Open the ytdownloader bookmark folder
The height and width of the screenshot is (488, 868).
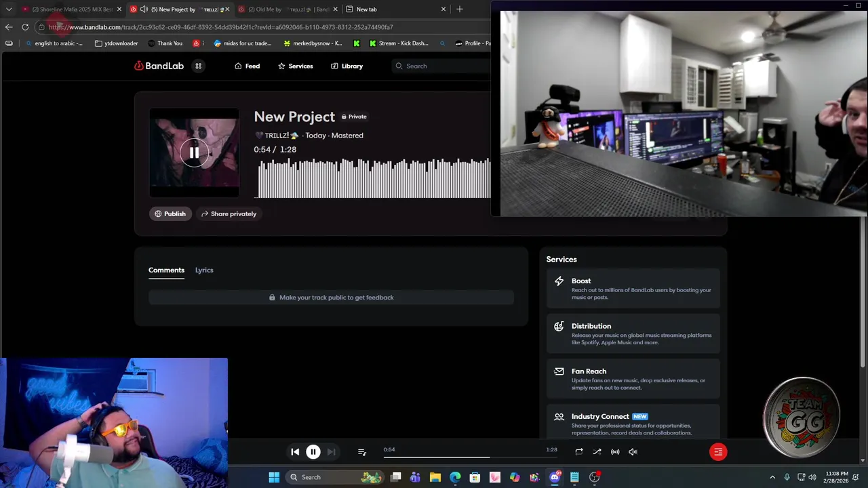116,43
